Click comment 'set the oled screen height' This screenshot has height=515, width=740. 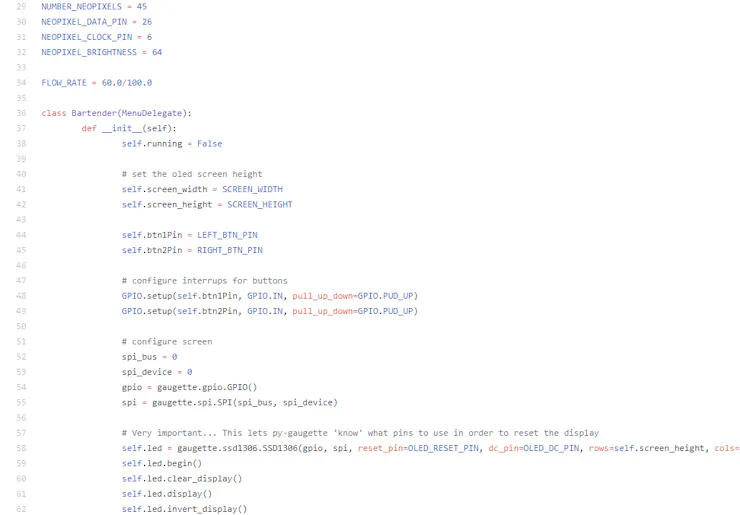[192, 174]
